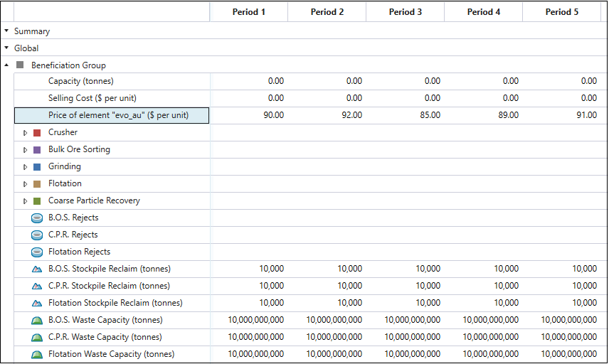Click the B.O.S. Stockpile Reclaim icon
Viewport: 609px width, 364px height.
click(x=37, y=269)
